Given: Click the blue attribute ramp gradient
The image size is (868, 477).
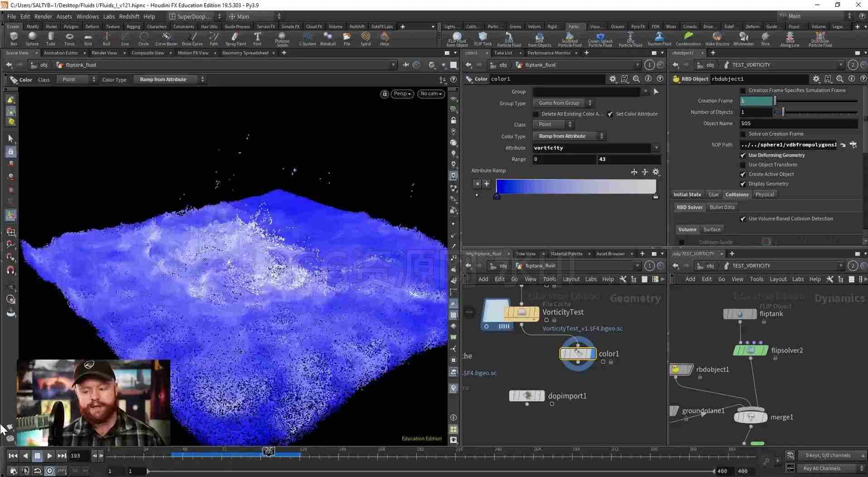Looking at the screenshot, I should 576,186.
